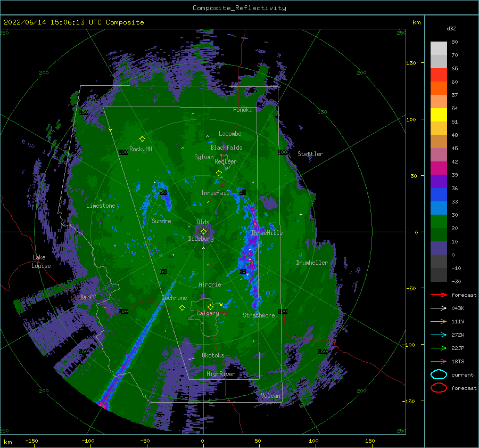Click the Sylvan label
Image resolution: width=479 pixels, height=448 pixels.
204,157
